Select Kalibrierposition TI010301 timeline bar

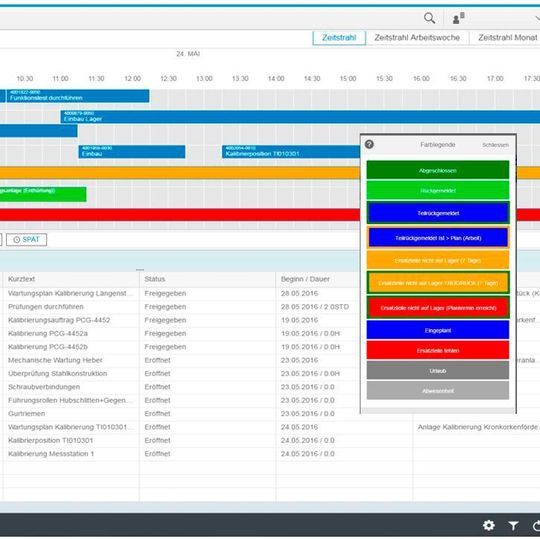291,152
